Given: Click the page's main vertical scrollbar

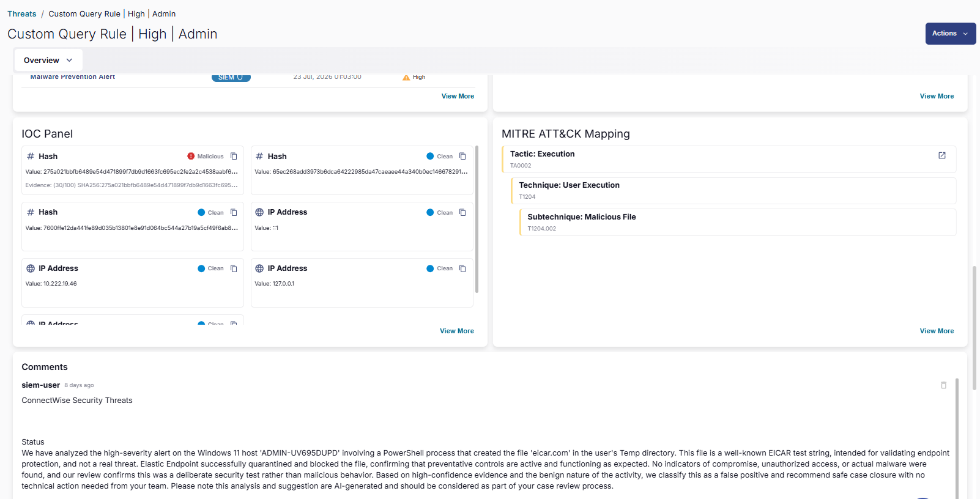Looking at the screenshot, I should click(x=974, y=328).
